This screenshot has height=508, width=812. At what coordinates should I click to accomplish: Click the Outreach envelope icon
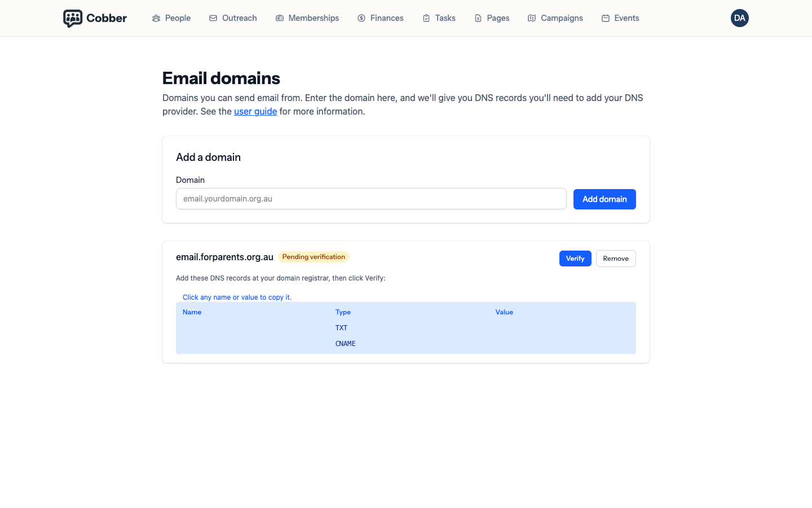(213, 18)
